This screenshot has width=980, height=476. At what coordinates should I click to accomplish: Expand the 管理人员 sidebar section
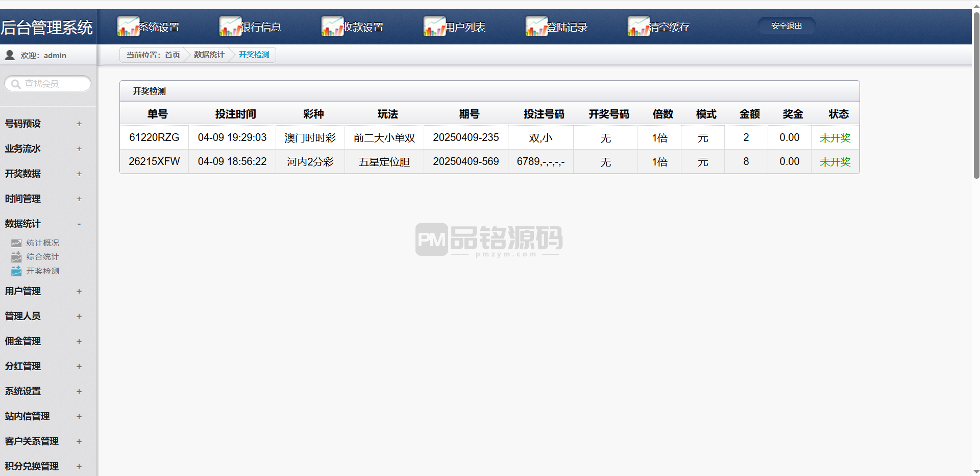79,316
